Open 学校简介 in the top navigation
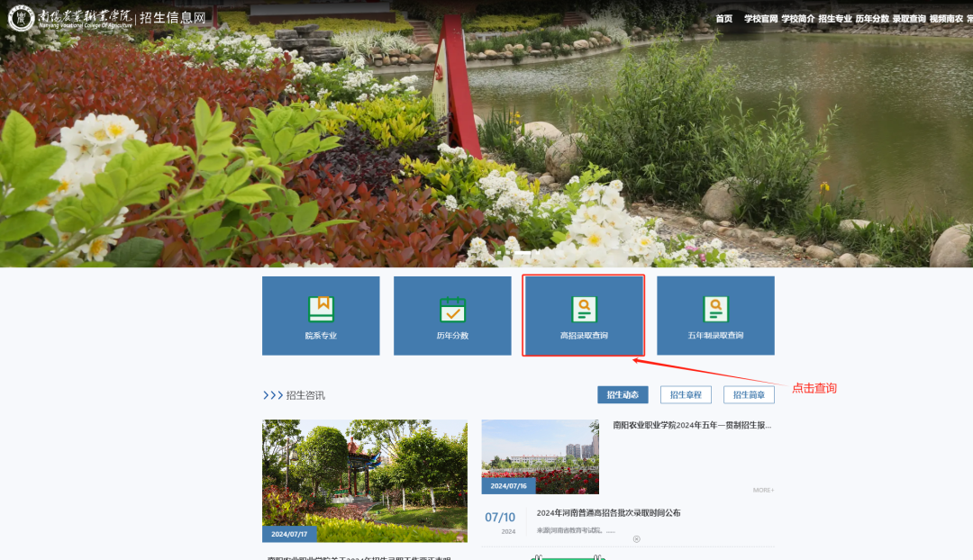The height and width of the screenshot is (560, 973). pyautogui.click(x=798, y=19)
